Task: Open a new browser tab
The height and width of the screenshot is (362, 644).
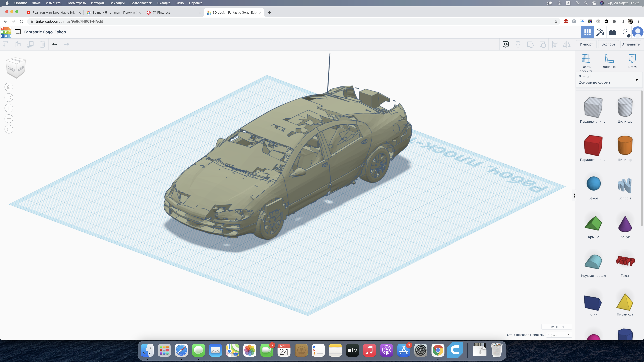Action: pyautogui.click(x=270, y=12)
